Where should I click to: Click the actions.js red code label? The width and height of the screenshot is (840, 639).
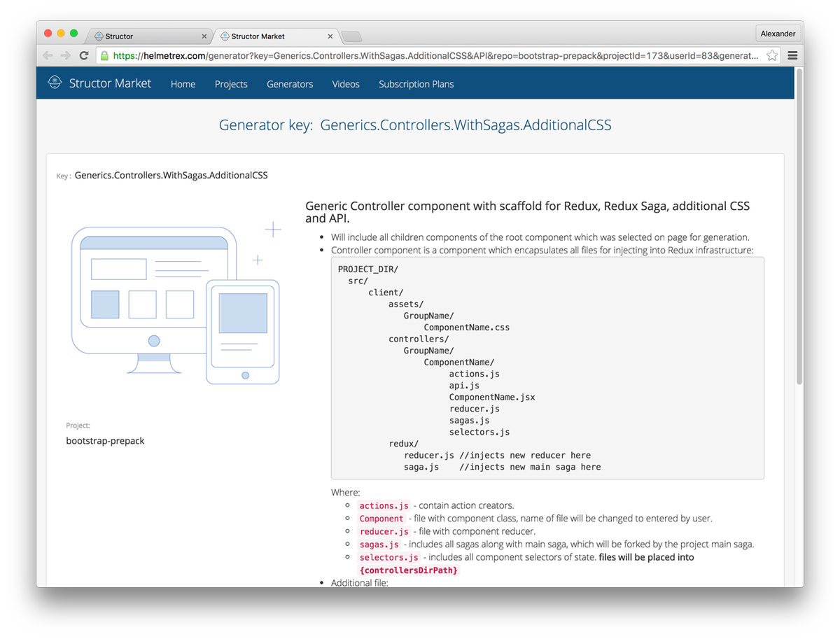384,506
